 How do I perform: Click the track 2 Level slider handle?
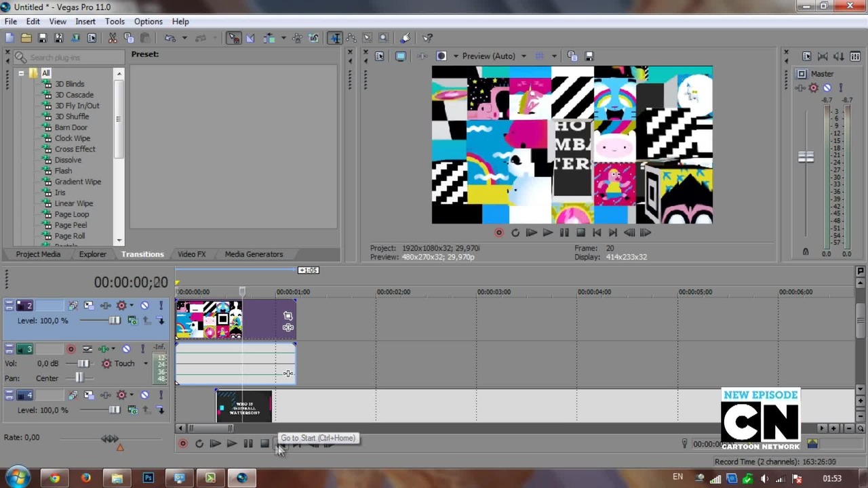(114, 321)
